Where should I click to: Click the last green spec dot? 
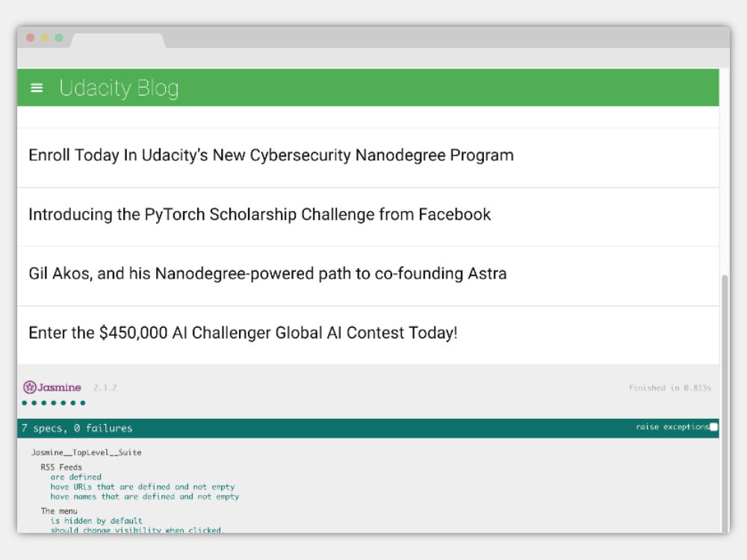click(82, 403)
